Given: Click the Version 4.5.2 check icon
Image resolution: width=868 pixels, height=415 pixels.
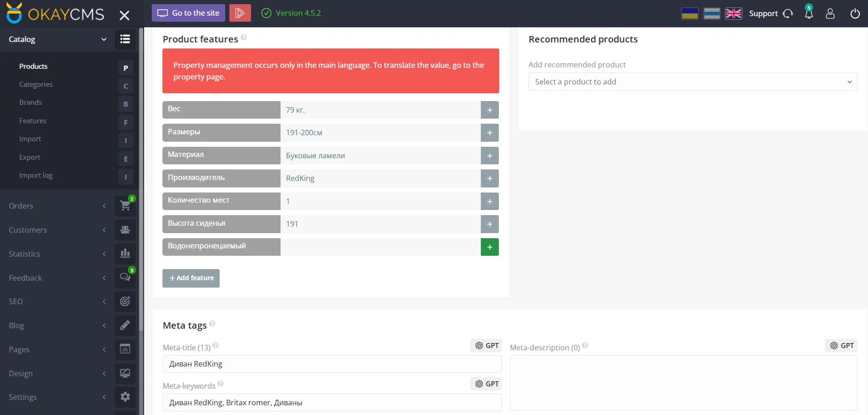Looking at the screenshot, I should (x=266, y=13).
